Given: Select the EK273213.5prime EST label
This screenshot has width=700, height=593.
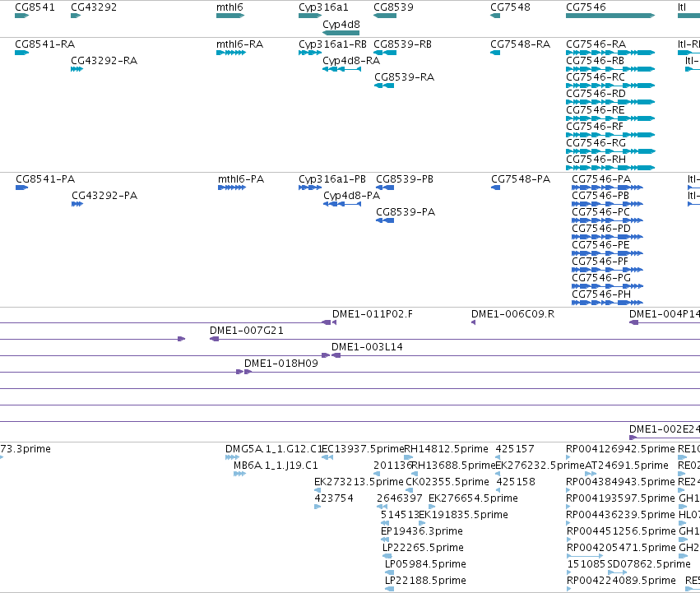Looking at the screenshot, I should (359, 482).
